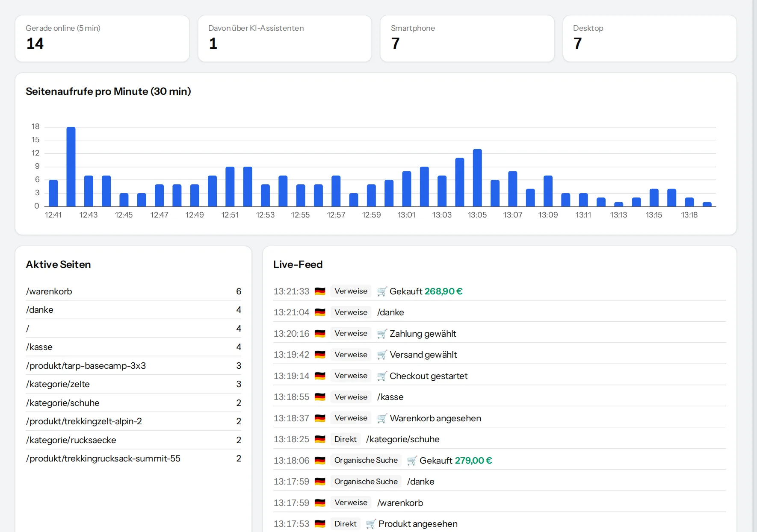This screenshot has width=757, height=532.
Task: Click the timestamp 13:20:16
Action: click(x=291, y=334)
